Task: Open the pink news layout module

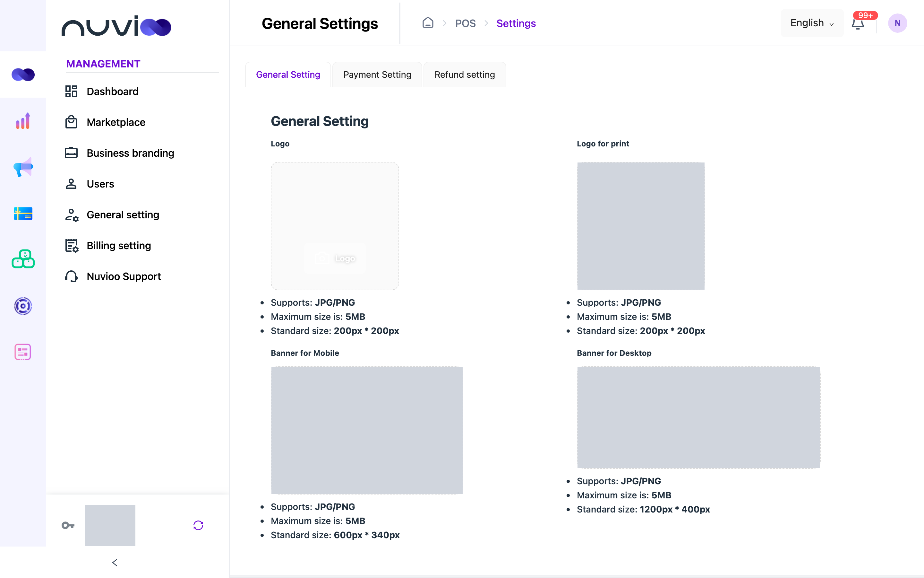Action: [x=23, y=352]
